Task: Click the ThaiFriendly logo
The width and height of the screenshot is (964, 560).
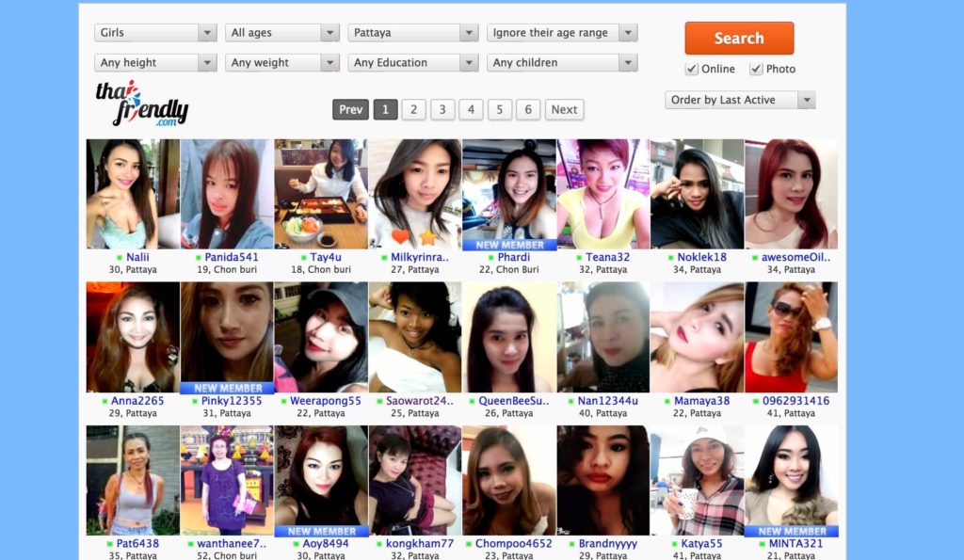Action: pyautogui.click(x=141, y=104)
